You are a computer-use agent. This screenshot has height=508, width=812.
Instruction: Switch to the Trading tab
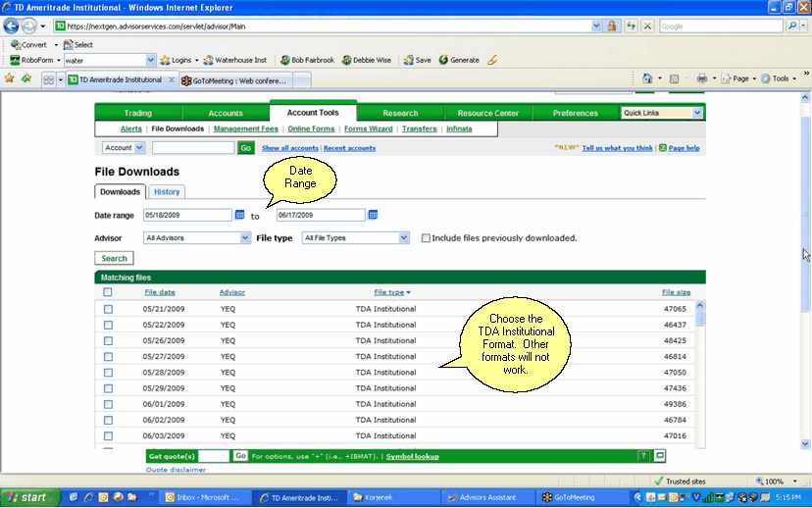click(x=138, y=113)
